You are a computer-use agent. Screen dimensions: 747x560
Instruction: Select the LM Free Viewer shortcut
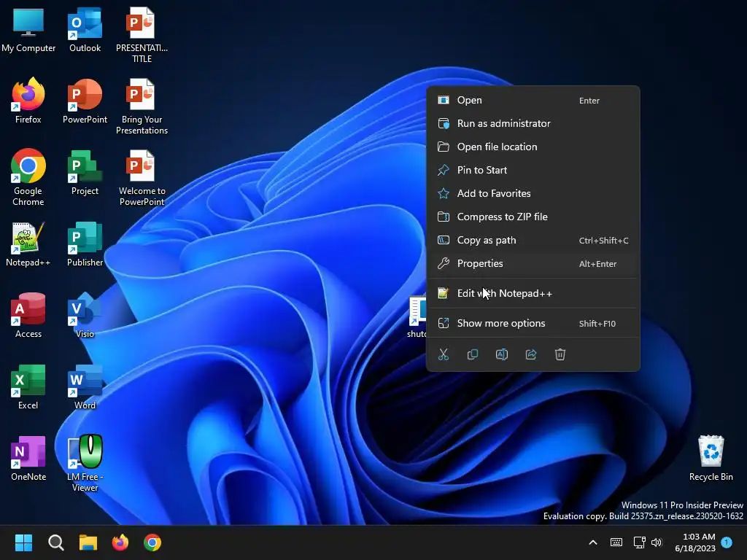[x=85, y=463]
